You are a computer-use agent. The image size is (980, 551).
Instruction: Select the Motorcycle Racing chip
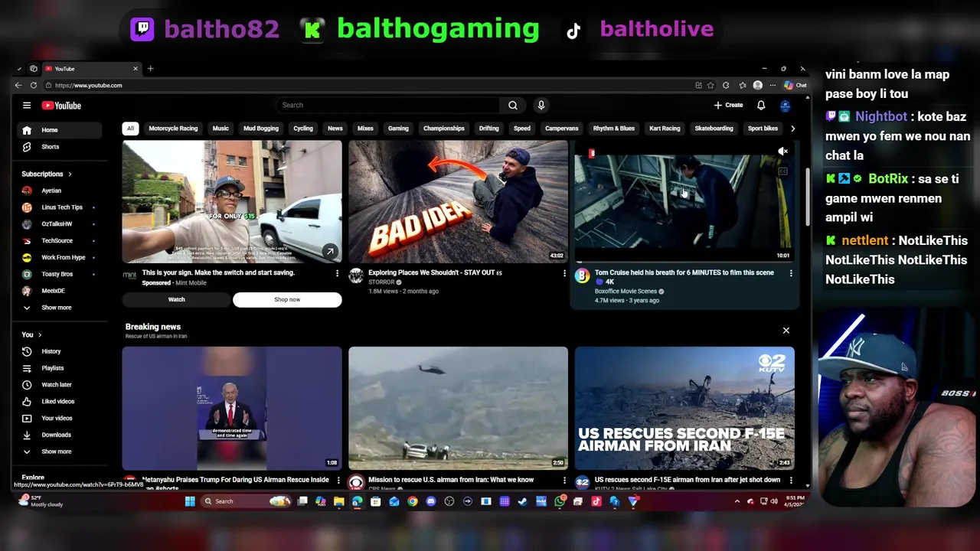pos(173,129)
